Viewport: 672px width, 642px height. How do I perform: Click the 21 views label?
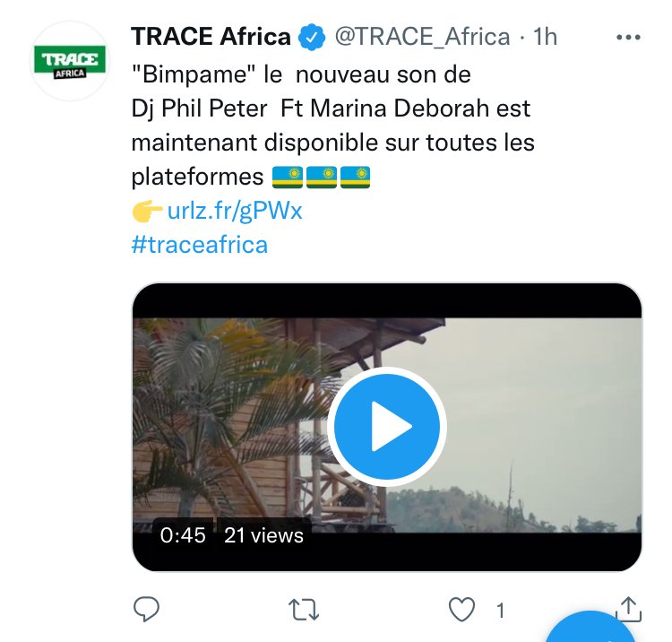[263, 535]
